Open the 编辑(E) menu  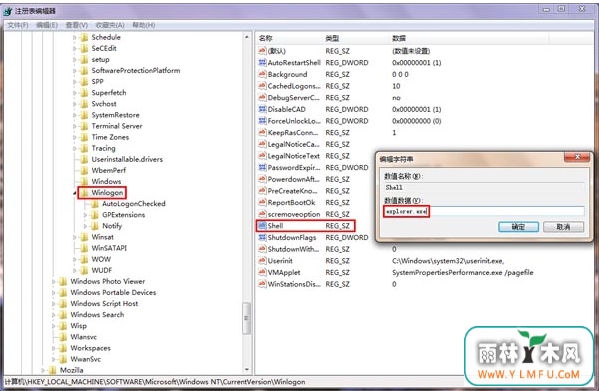click(x=47, y=25)
